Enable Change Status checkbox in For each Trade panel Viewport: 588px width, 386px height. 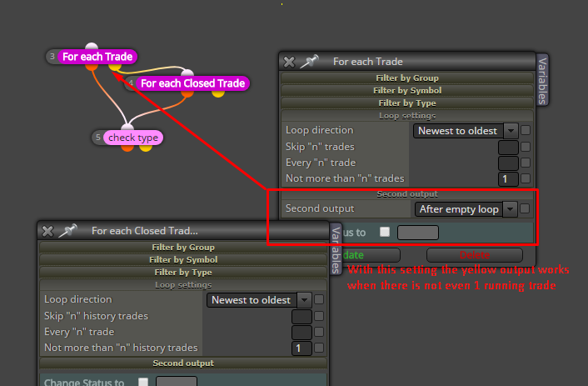click(385, 232)
